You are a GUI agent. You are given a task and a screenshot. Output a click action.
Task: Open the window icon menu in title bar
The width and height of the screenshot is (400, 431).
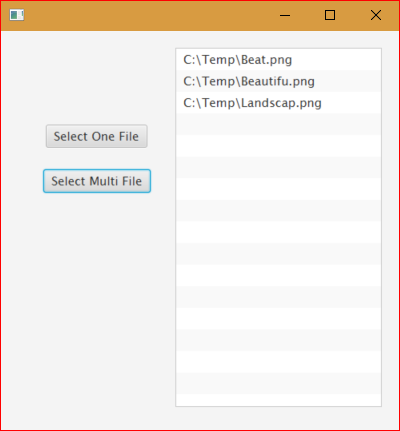pyautogui.click(x=17, y=15)
